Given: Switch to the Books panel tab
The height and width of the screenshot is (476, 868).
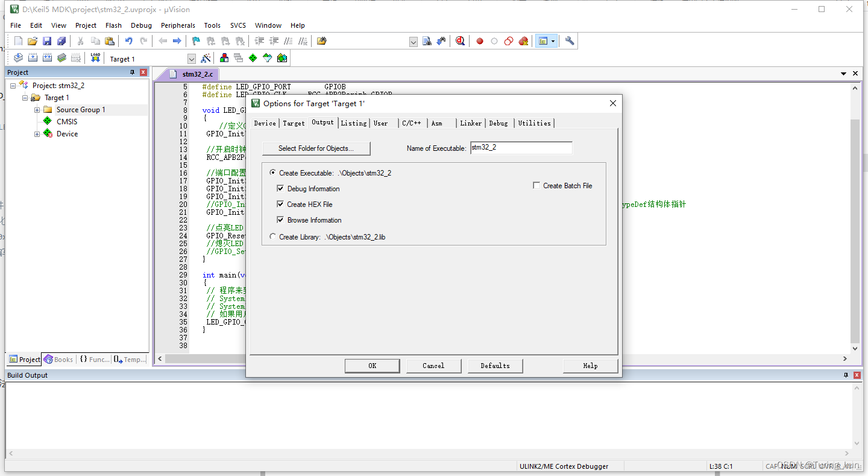Looking at the screenshot, I should 58,360.
